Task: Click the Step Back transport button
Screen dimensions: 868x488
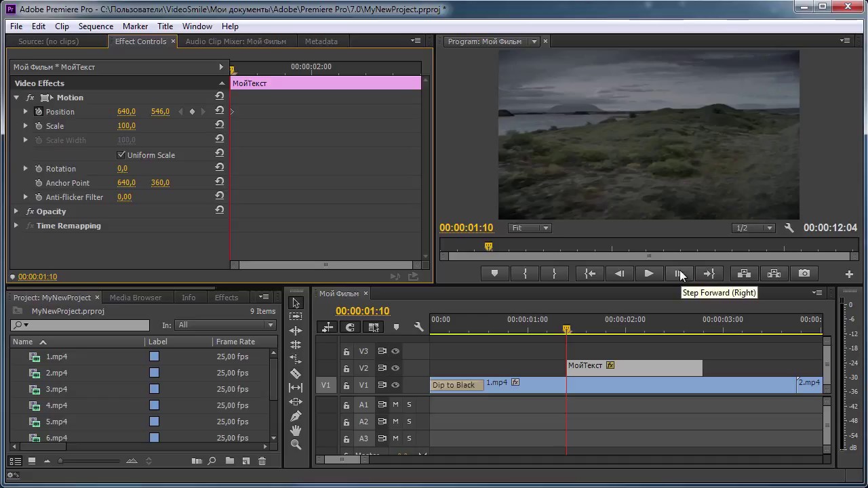Action: point(619,273)
